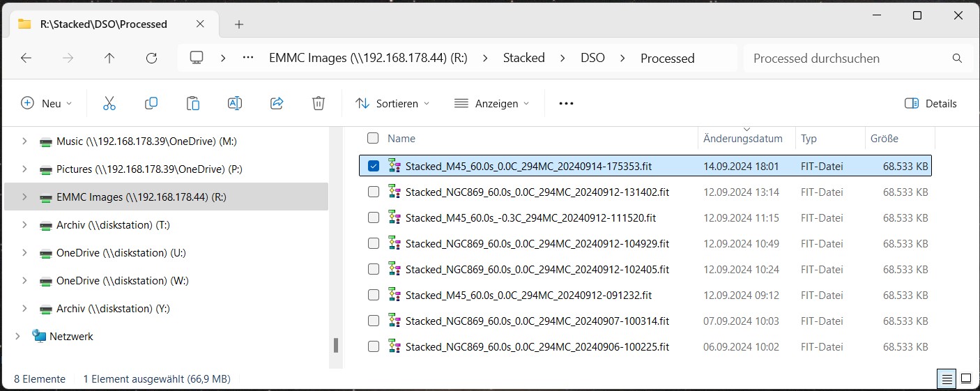Expand the Music (M:) drive node
980x391 pixels.
tap(24, 141)
